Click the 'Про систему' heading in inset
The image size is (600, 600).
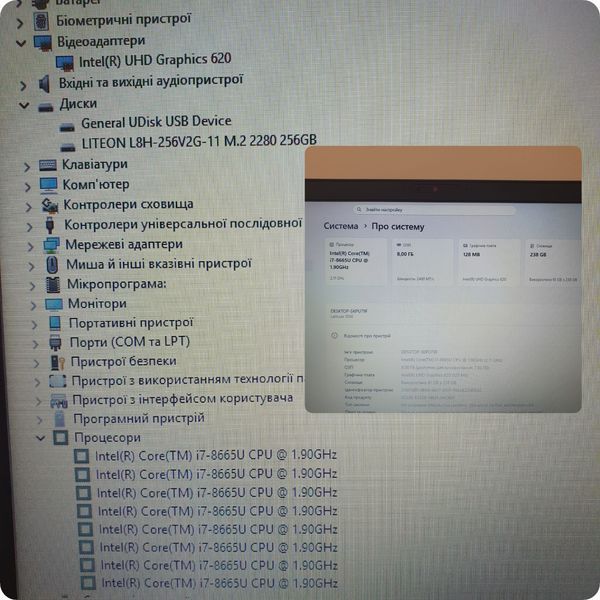[x=398, y=227]
